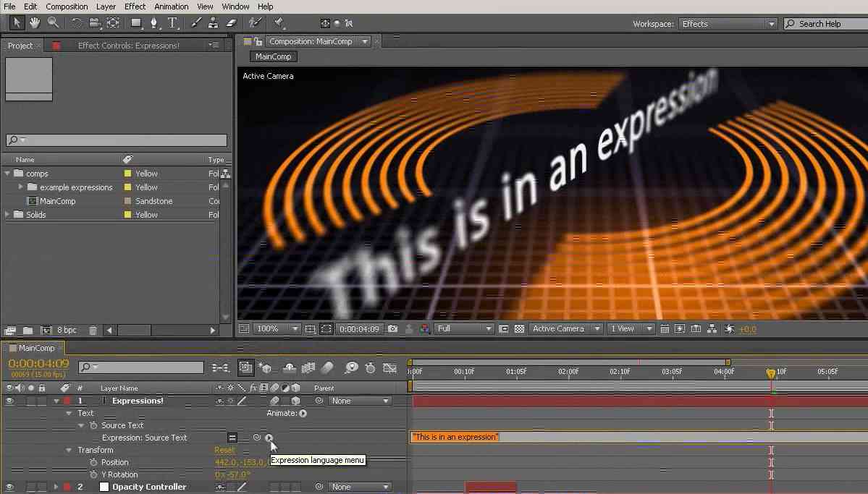Image resolution: width=868 pixels, height=494 pixels.
Task: Click the Transform Reset link
Action: click(224, 450)
